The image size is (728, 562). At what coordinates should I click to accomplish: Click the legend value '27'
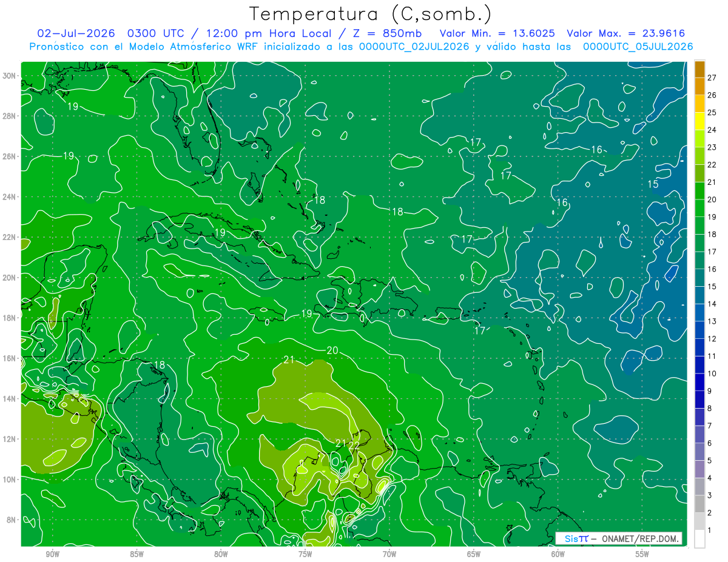(x=712, y=78)
